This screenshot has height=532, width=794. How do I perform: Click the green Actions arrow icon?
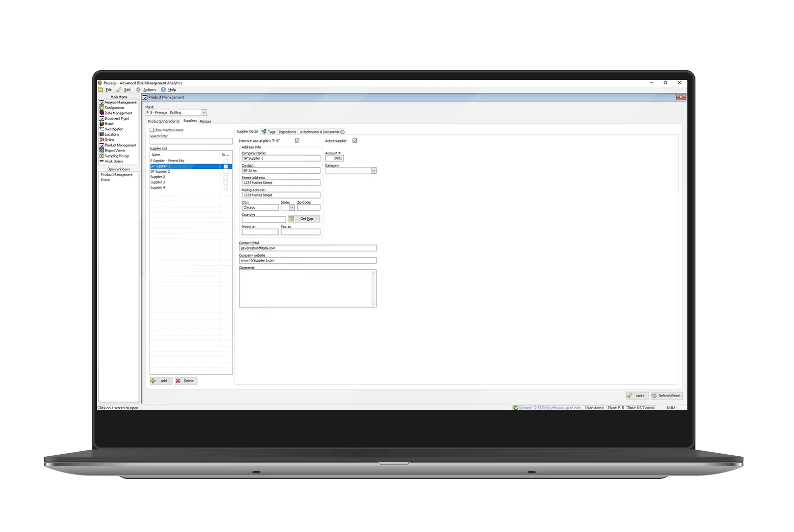138,90
